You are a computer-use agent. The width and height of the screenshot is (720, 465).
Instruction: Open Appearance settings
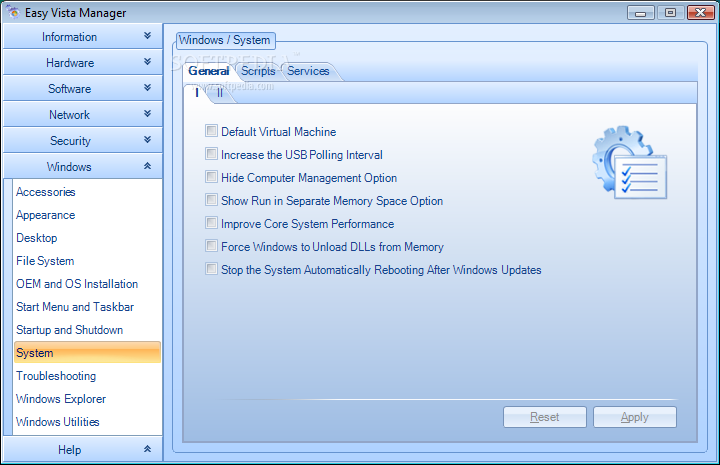point(45,215)
